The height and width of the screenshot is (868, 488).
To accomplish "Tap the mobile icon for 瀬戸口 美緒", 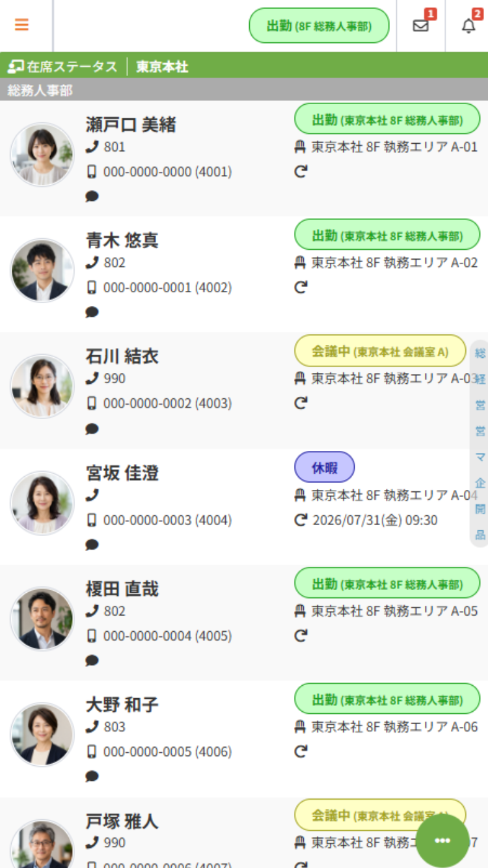I will tap(92, 172).
